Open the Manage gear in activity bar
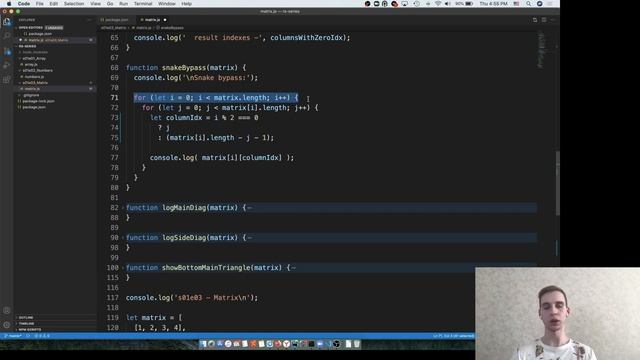 pyautogui.click(x=7, y=325)
